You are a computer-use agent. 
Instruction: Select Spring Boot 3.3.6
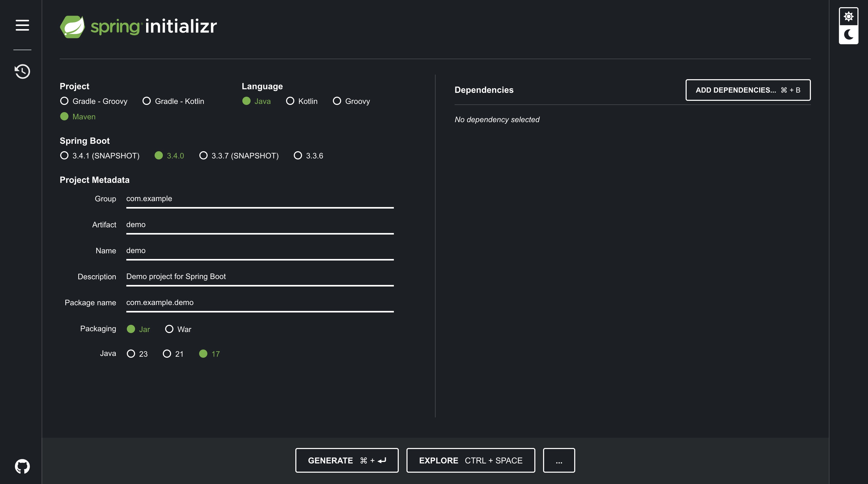click(308, 156)
